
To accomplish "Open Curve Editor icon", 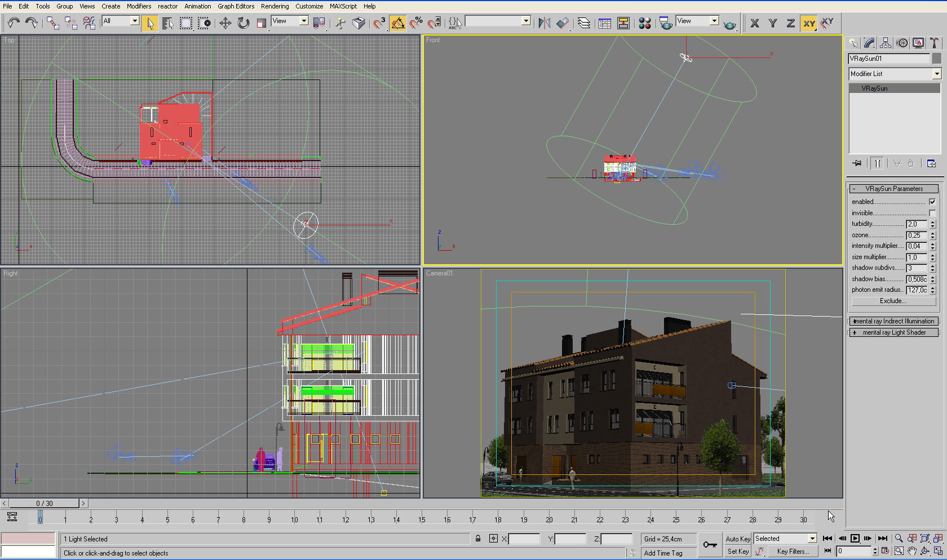I will coord(605,23).
